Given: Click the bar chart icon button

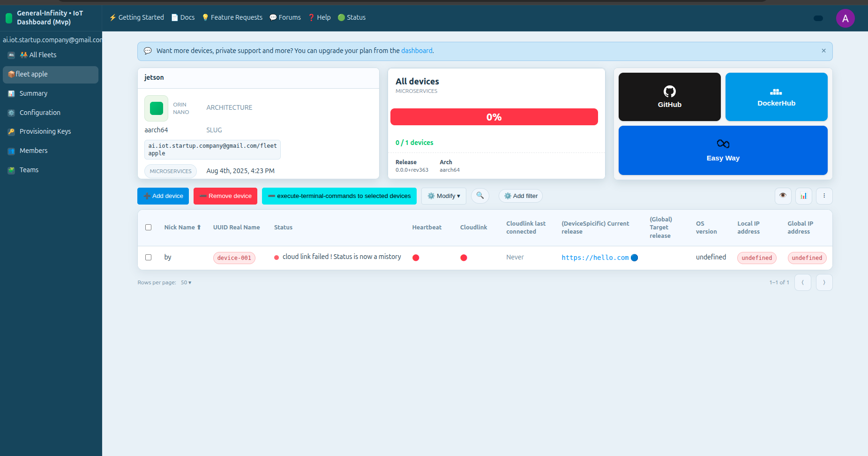Looking at the screenshot, I should [x=803, y=196].
